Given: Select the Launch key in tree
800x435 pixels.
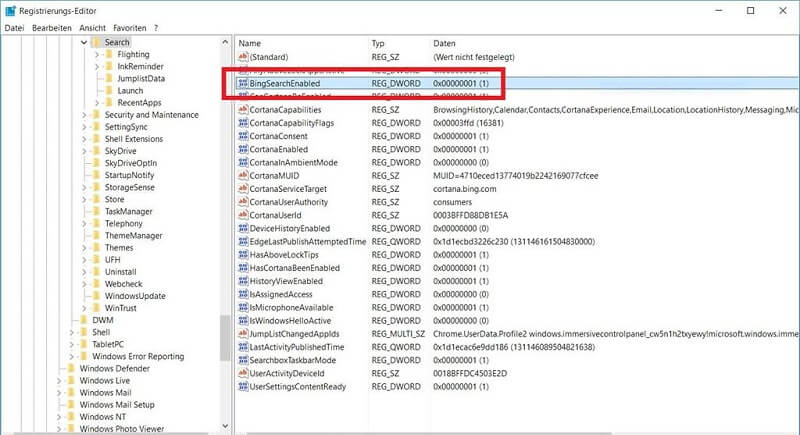Looking at the screenshot, I should pyautogui.click(x=130, y=91).
